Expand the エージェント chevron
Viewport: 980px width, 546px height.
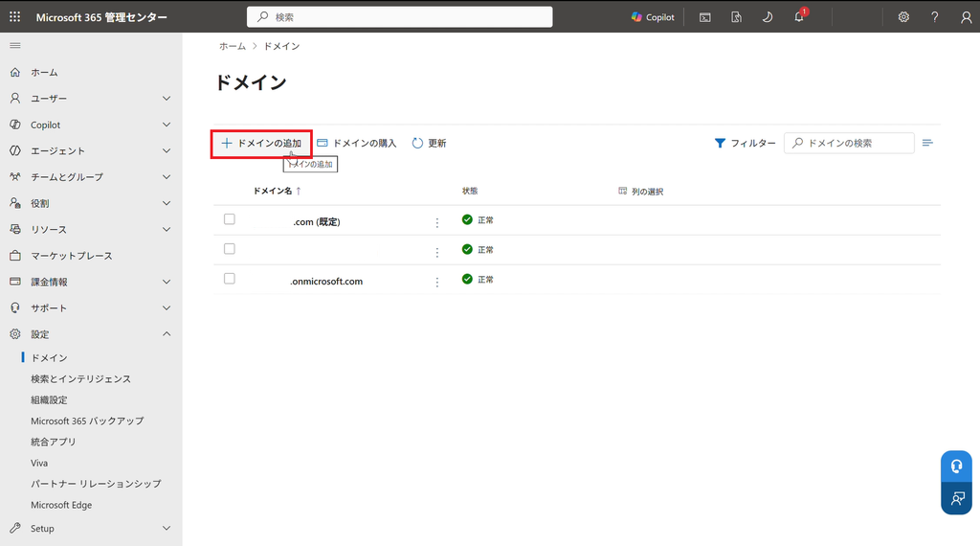pos(167,150)
